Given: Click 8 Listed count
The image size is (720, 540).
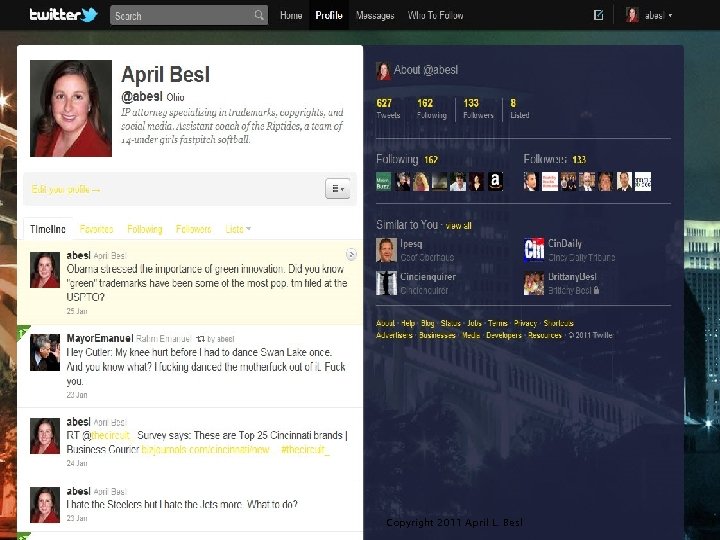Looking at the screenshot, I should pos(519,108).
